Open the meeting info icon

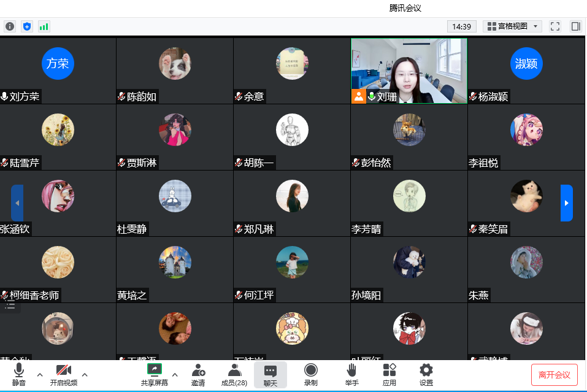click(x=10, y=26)
